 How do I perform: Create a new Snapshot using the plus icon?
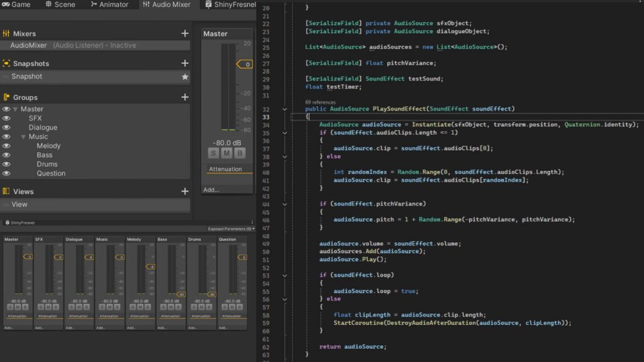[186, 63]
